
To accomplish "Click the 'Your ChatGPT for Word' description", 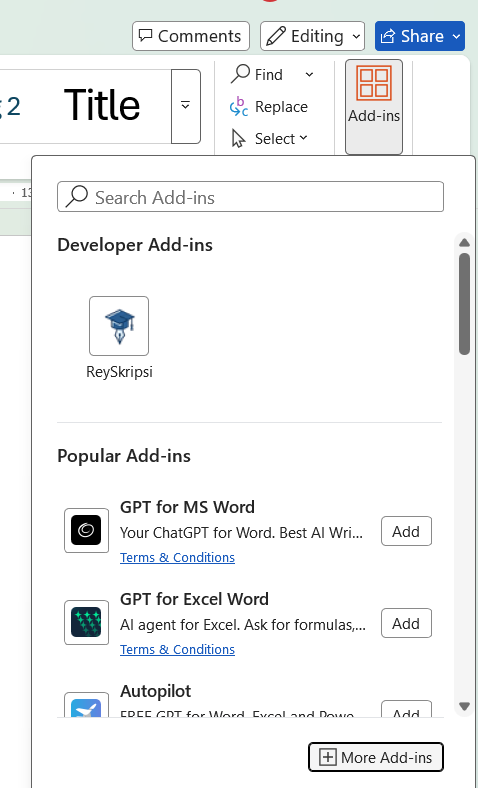I will click(241, 532).
